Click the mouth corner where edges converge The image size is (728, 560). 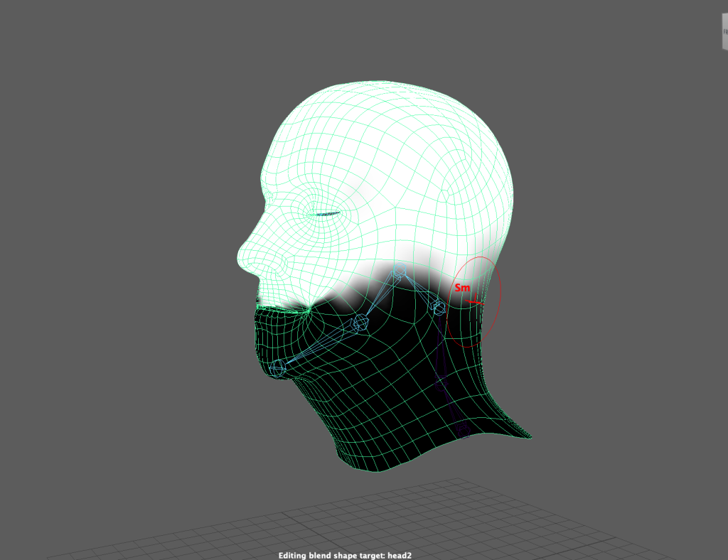click(x=308, y=308)
